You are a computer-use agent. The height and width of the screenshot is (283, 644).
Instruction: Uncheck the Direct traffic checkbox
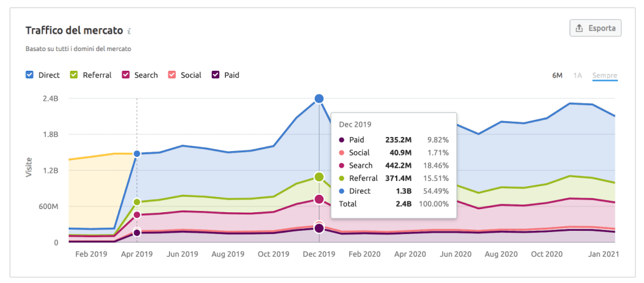pyautogui.click(x=30, y=75)
